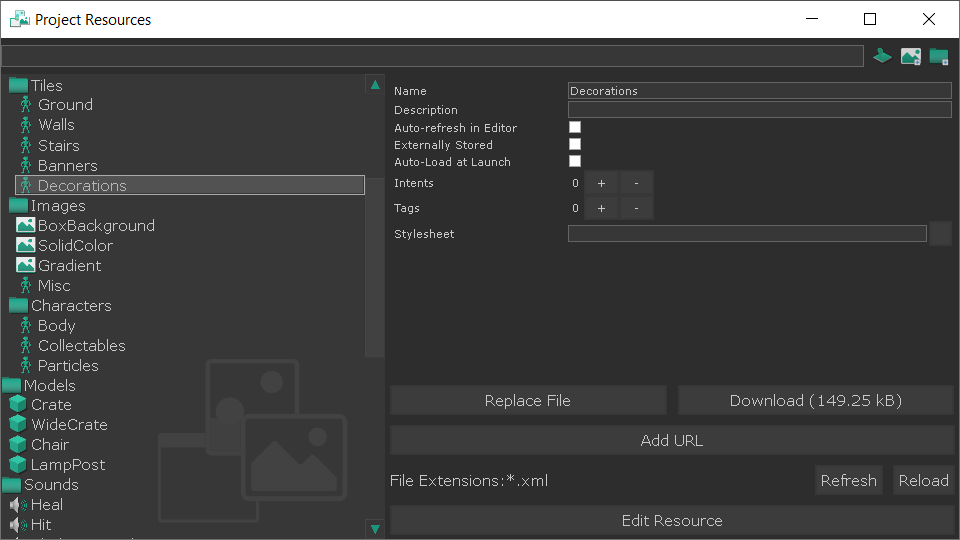
Task: Click the Replace File button
Action: tap(528, 400)
